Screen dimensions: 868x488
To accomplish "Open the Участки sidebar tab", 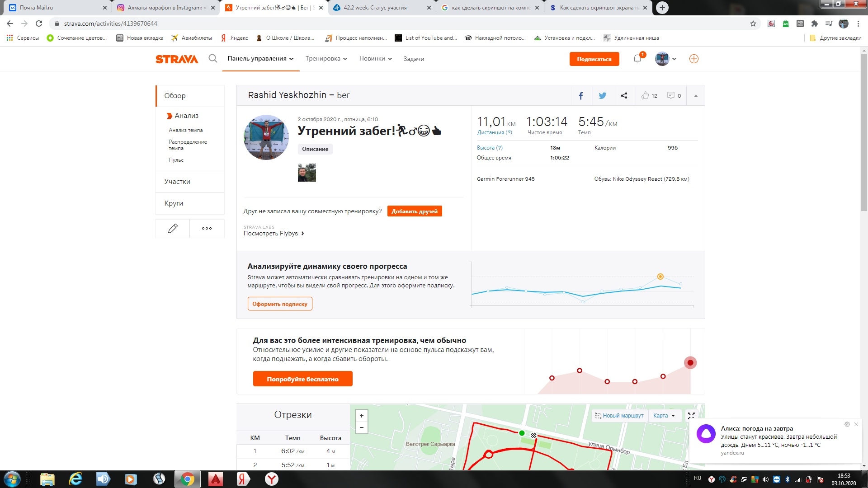I will pos(177,182).
